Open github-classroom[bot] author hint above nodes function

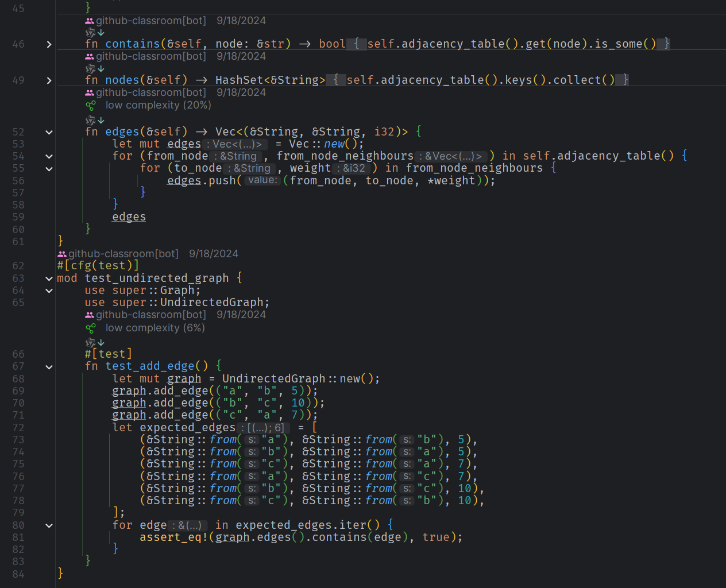coord(150,56)
